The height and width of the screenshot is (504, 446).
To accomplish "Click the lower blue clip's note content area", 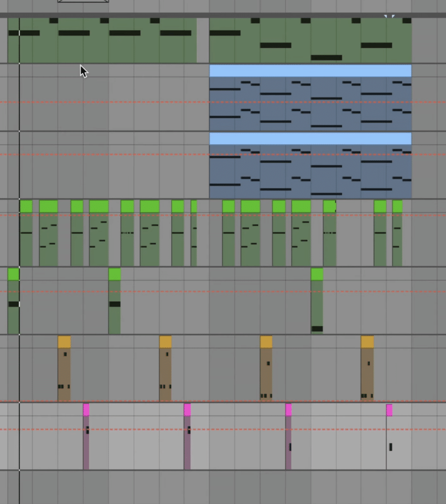I will (310, 171).
